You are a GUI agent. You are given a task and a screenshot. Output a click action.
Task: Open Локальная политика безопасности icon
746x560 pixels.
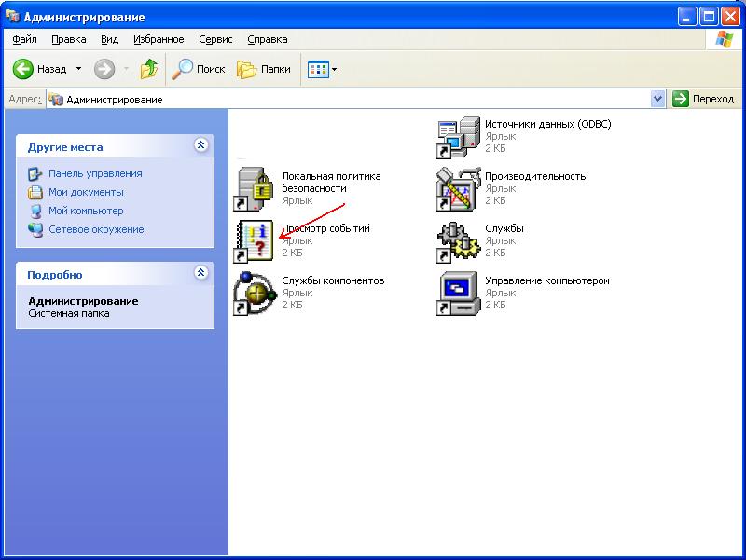tap(255, 189)
